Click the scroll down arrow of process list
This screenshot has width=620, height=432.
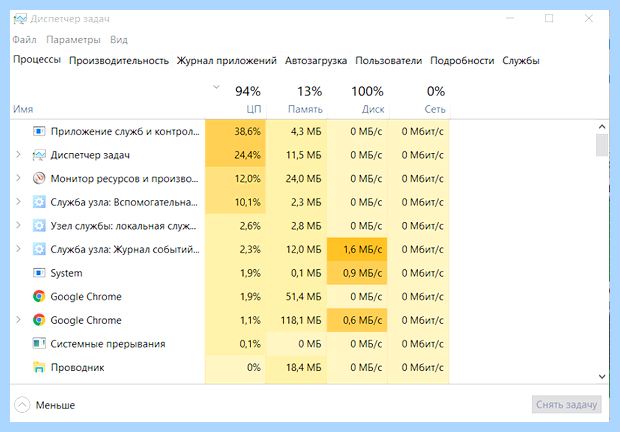click(x=602, y=377)
